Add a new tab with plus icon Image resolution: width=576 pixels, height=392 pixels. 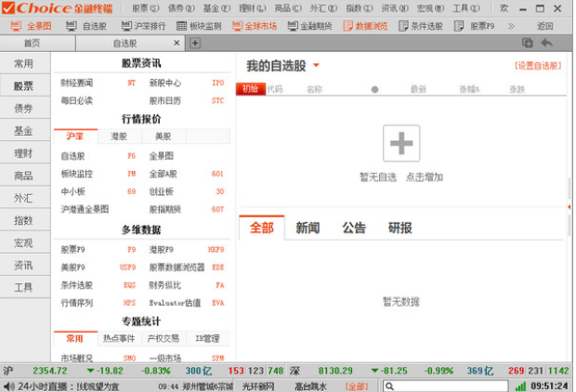tap(195, 43)
